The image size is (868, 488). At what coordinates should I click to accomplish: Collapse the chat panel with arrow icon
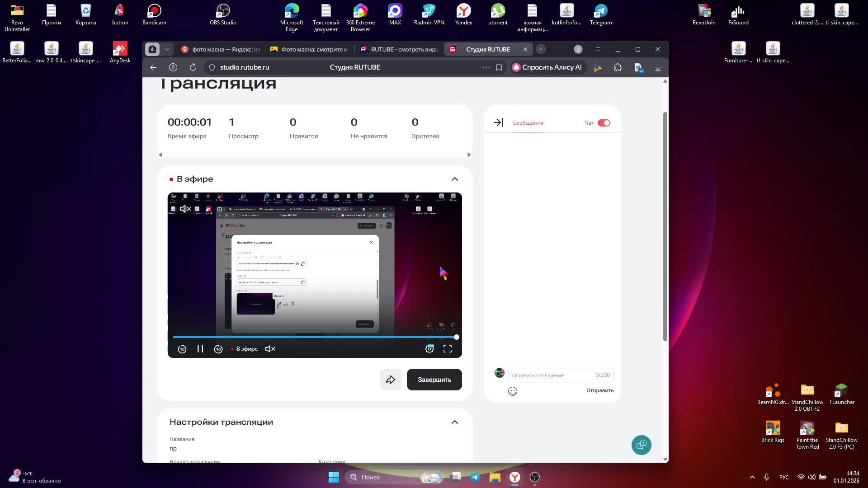tap(498, 122)
